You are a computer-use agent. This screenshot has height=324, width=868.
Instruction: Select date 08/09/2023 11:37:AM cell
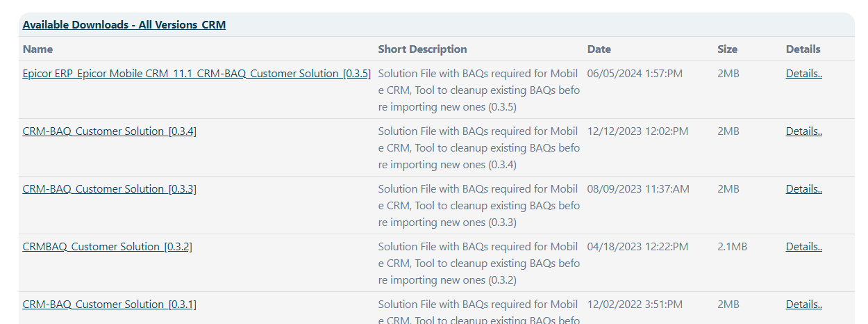click(639, 188)
